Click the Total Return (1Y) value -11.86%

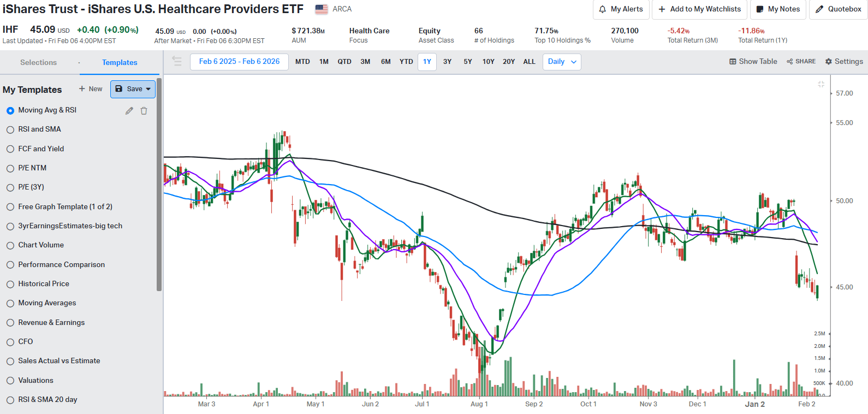pos(751,31)
